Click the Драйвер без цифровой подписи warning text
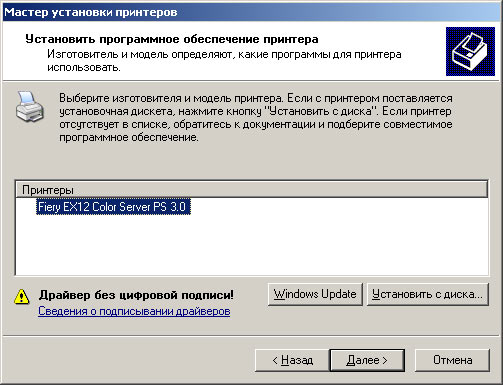The image size is (503, 385). [x=136, y=295]
